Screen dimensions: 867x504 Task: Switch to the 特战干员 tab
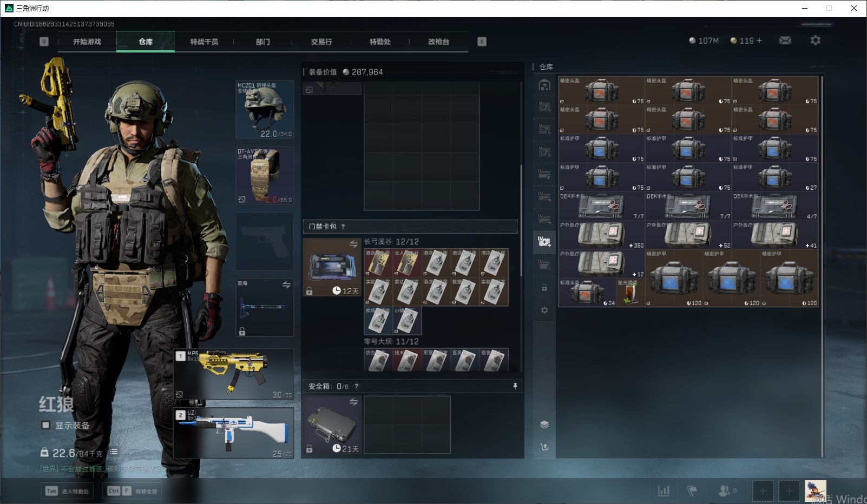point(204,42)
